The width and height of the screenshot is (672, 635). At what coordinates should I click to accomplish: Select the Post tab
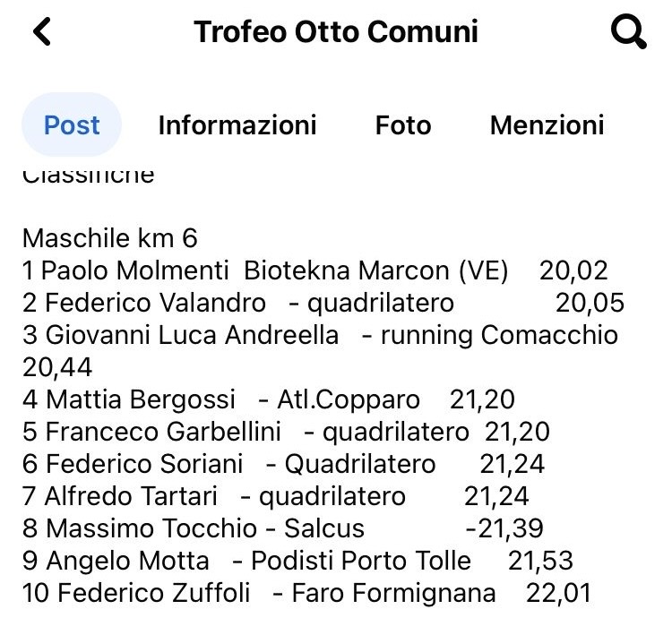[72, 124]
